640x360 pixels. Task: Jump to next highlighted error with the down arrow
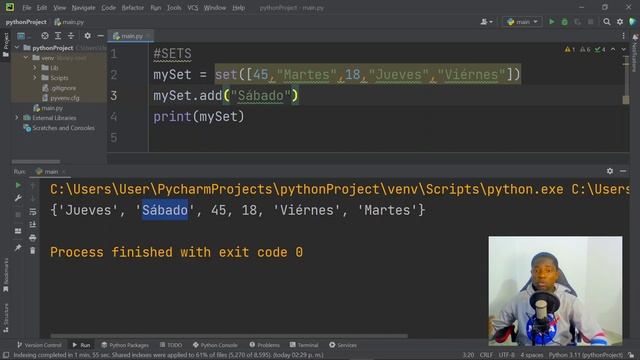pyautogui.click(x=623, y=49)
